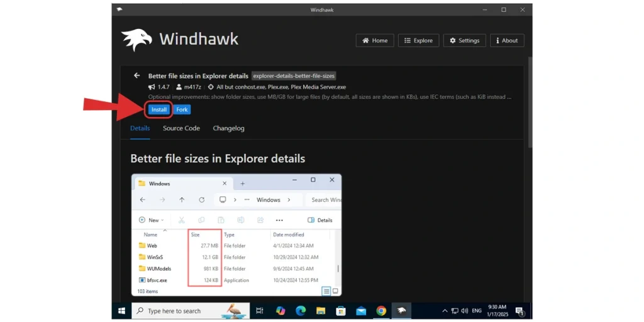Open the Explorer preview screenshot image
Image resolution: width=644 pixels, height=322 pixels.
[236, 235]
